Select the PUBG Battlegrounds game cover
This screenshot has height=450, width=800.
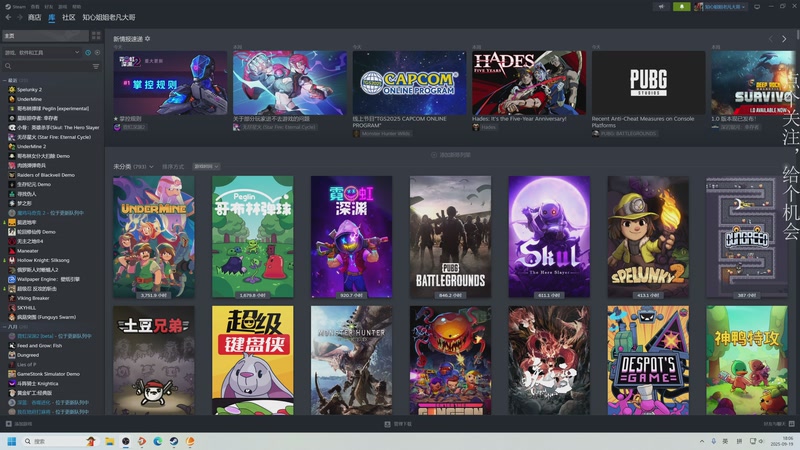click(x=451, y=237)
